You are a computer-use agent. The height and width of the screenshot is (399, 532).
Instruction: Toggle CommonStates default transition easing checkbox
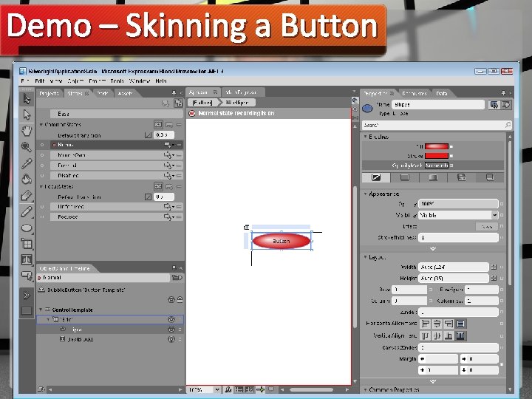coord(148,135)
